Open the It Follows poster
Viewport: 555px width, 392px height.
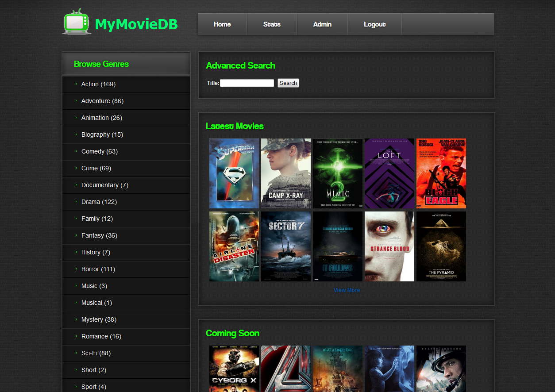(337, 246)
